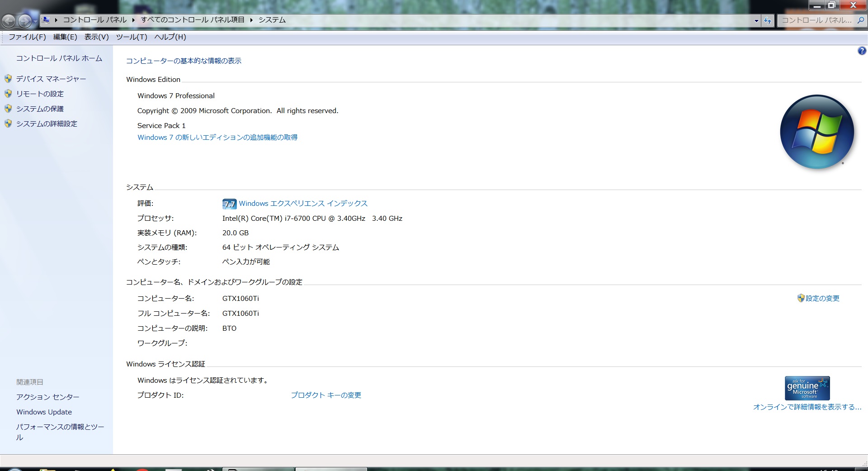Click the BTO computer description value

pyautogui.click(x=229, y=328)
